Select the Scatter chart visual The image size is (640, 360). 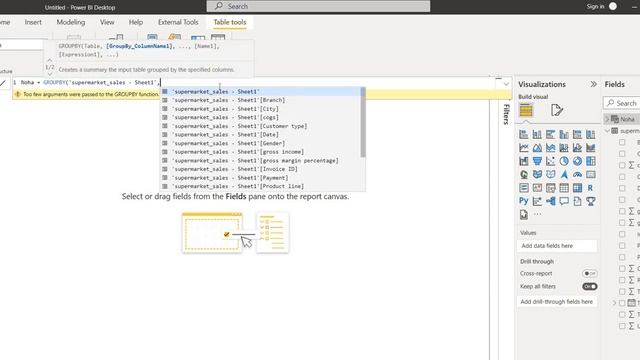(551, 161)
